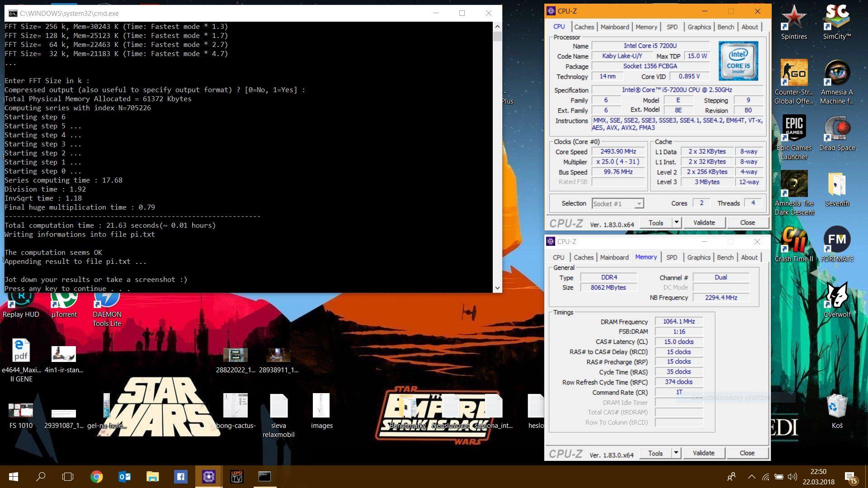Open the taskbar search icon
868x488 pixels.
click(x=41, y=477)
